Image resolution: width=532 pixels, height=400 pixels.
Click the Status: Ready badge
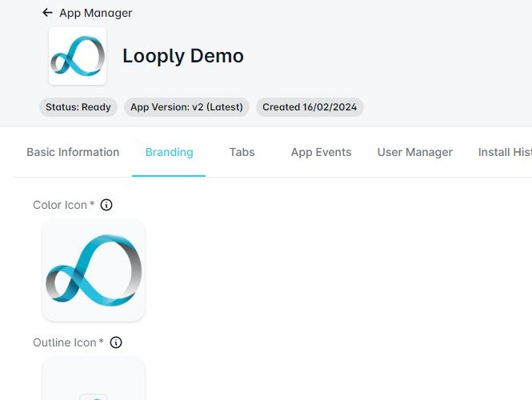(x=78, y=107)
